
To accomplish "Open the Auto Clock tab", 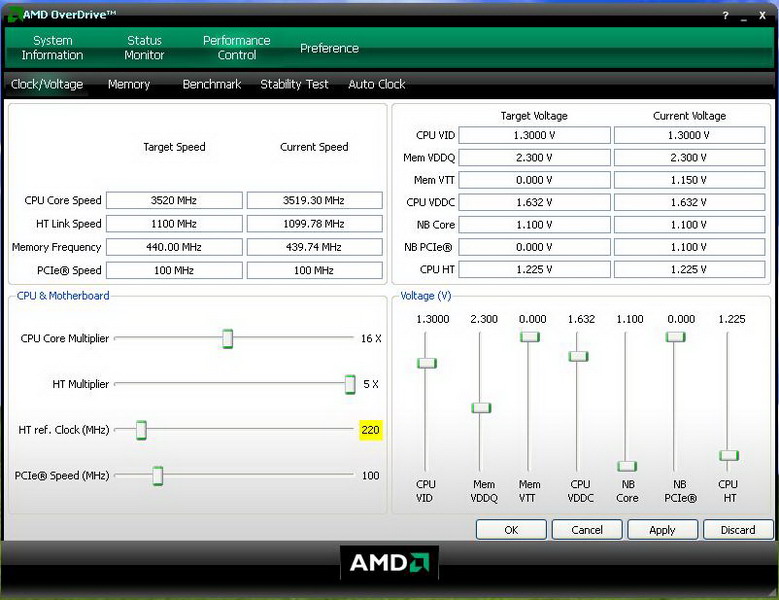I will (x=377, y=84).
